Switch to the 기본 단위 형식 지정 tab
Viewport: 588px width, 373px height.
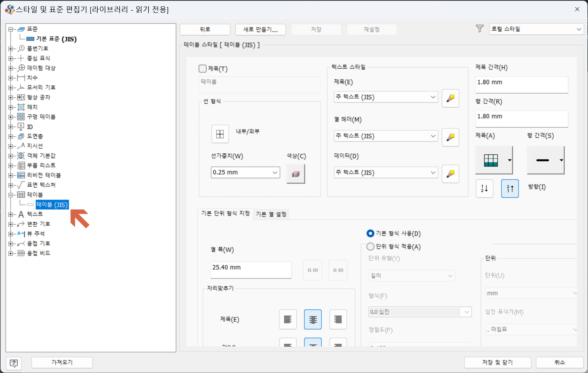(x=225, y=214)
